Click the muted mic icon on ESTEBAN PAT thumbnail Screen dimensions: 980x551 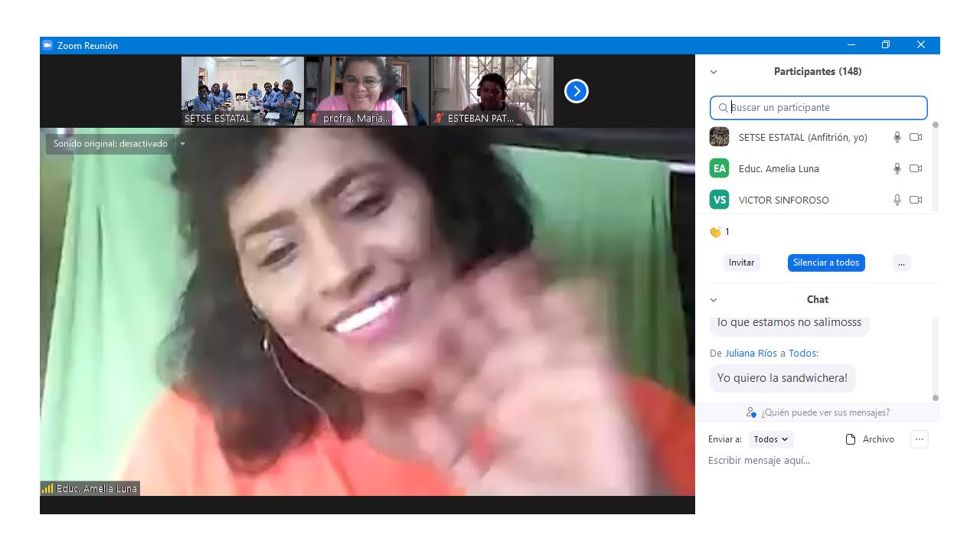[439, 119]
